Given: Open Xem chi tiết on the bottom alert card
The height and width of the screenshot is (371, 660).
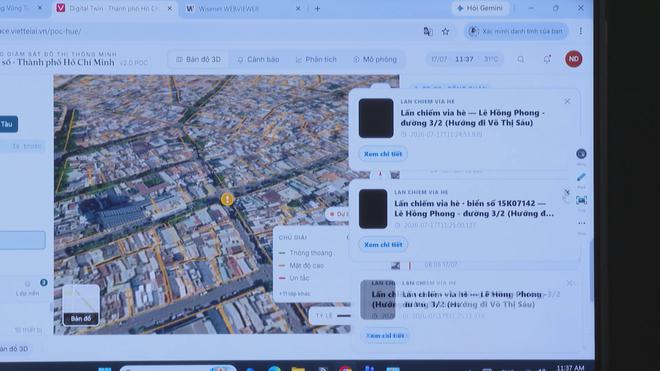Looking at the screenshot, I should (x=385, y=336).
